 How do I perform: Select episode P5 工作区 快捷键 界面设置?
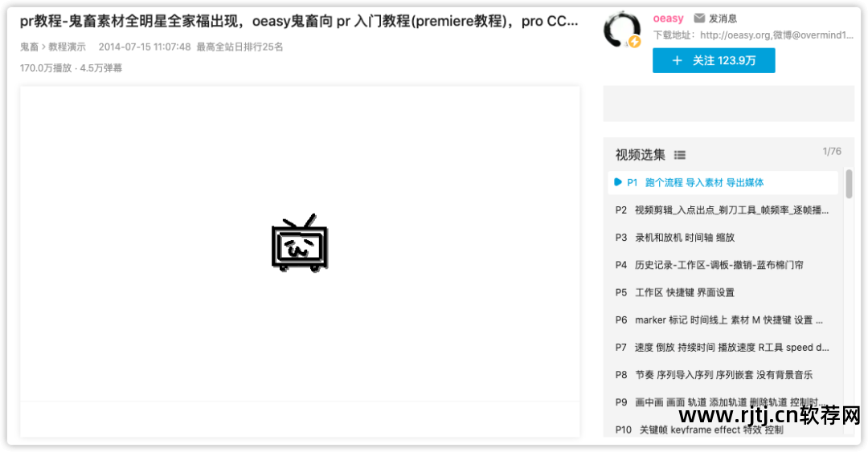point(723,293)
